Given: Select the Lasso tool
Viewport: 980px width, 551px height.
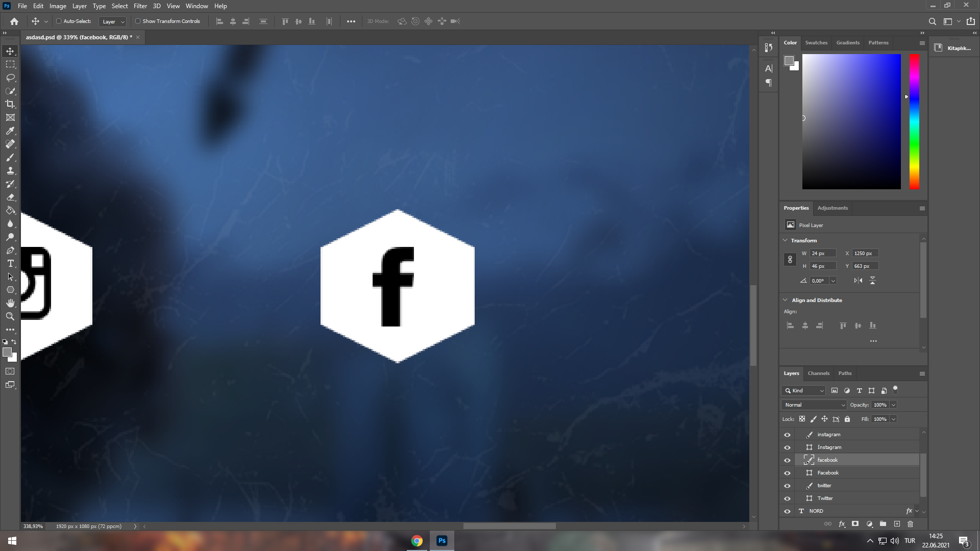Looking at the screenshot, I should pyautogui.click(x=10, y=78).
